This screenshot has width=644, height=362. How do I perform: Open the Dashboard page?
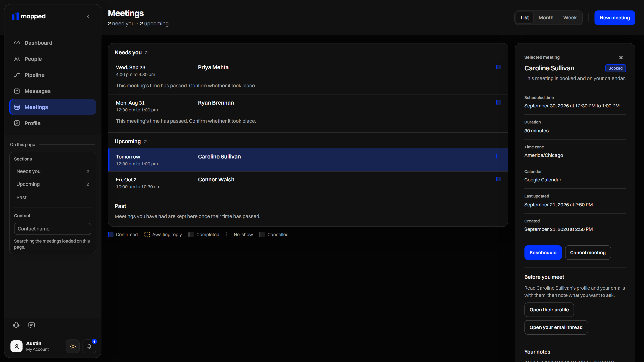click(x=53, y=43)
